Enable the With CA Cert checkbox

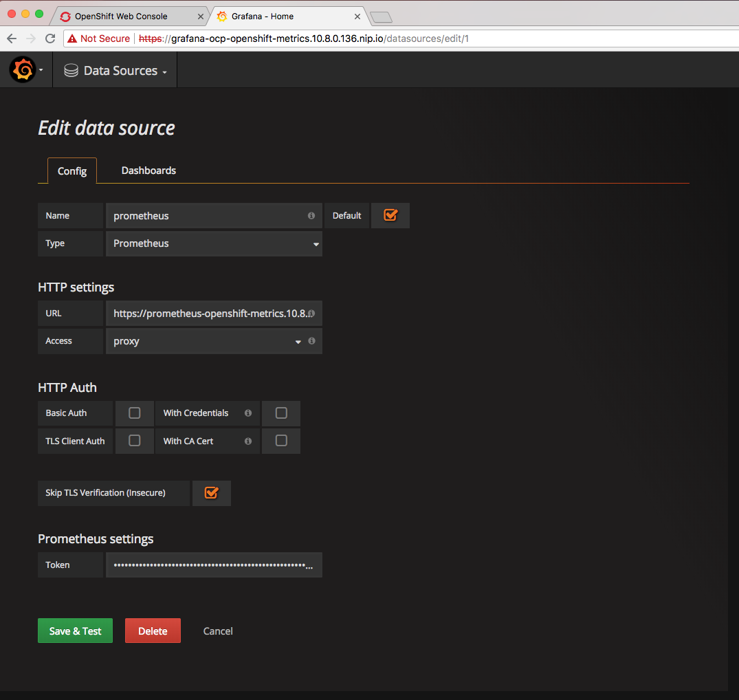pos(281,441)
